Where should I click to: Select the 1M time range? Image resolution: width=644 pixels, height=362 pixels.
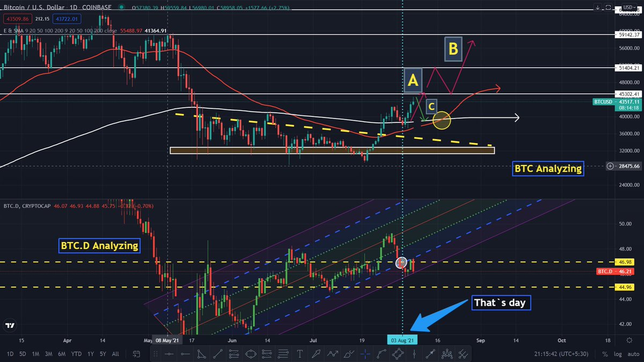[x=36, y=354]
